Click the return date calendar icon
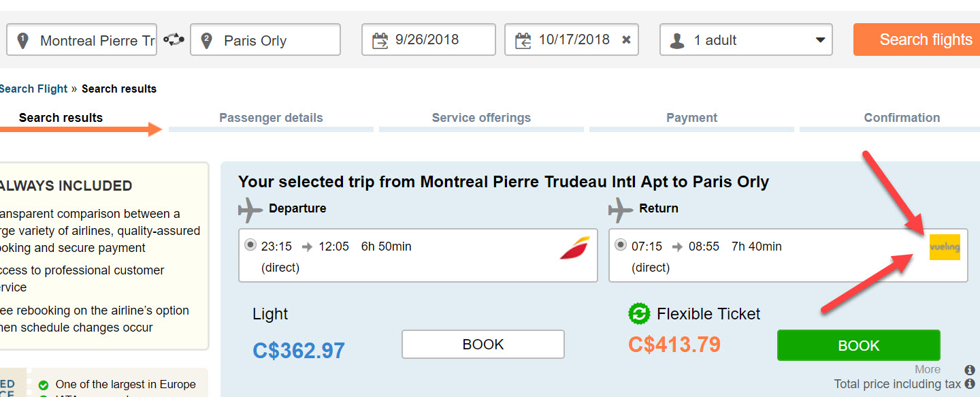Viewport: 980px width, 397px height. (x=523, y=41)
